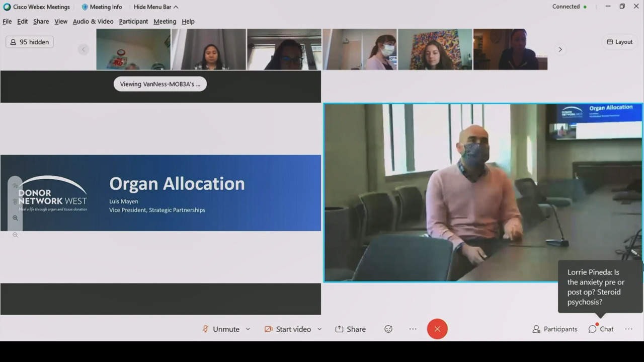This screenshot has width=644, height=362.
Task: Open Lorrie Pineda's chat message popup
Action: (x=600, y=287)
